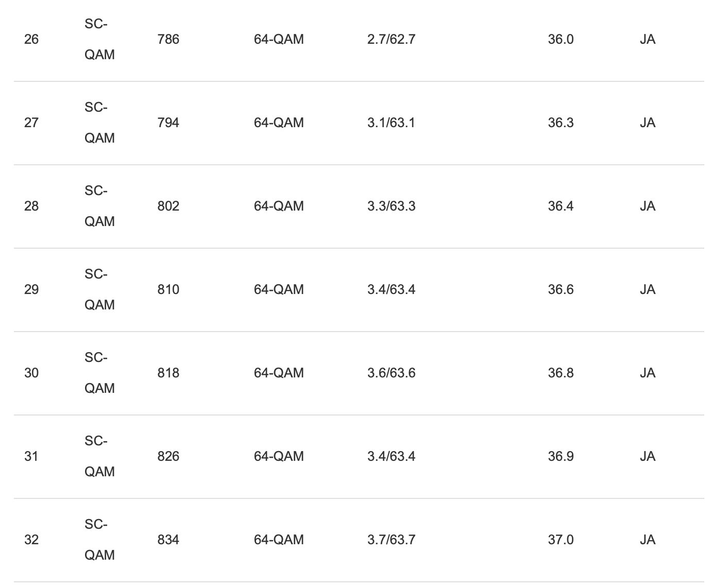Screen dimensions: 710x588
Task: Select the 37.0 SNR cell
Action: click(561, 540)
